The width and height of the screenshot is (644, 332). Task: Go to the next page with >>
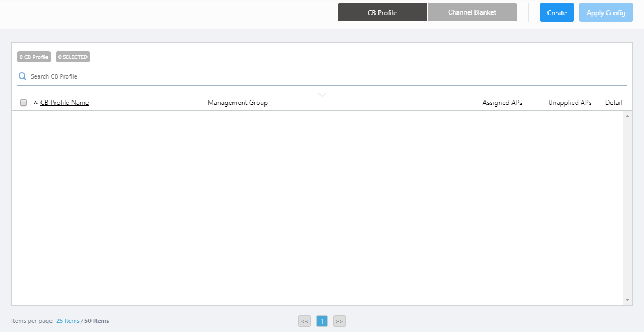click(339, 321)
